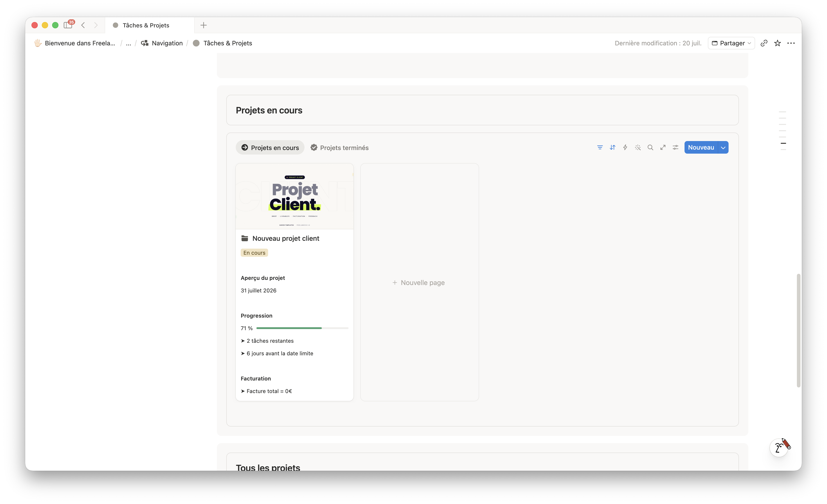This screenshot has width=827, height=504.
Task: Open a new tab with plus icon
Action: pos(203,25)
